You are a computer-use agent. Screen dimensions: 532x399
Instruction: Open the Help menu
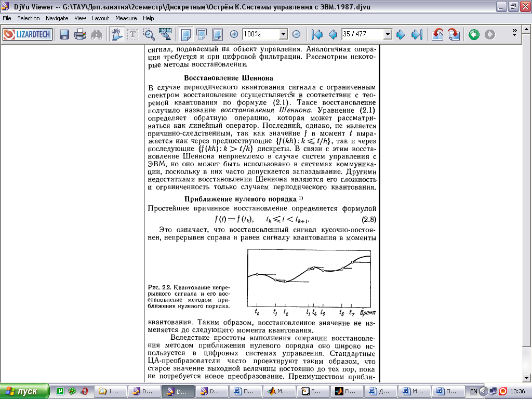pyautogui.click(x=148, y=18)
